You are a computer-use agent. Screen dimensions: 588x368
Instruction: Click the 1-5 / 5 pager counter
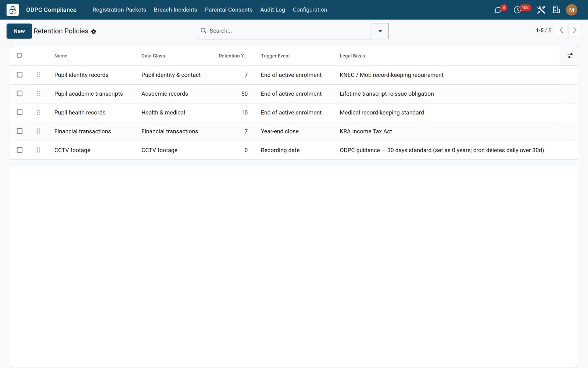click(544, 31)
